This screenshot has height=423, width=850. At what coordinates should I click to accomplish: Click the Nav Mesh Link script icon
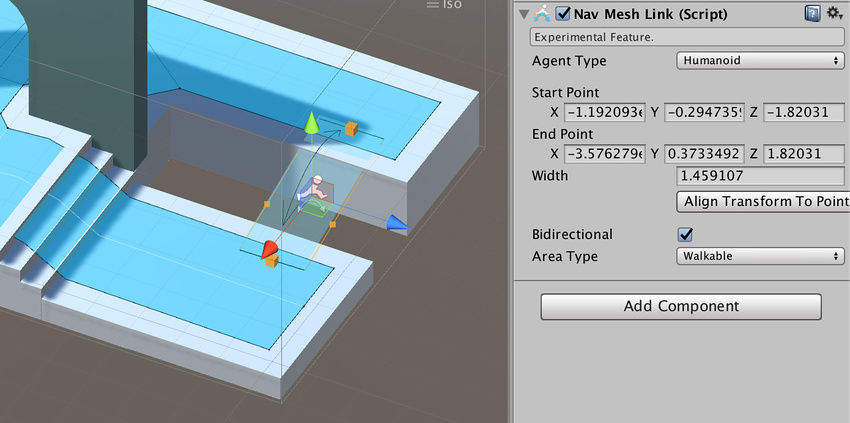click(543, 14)
